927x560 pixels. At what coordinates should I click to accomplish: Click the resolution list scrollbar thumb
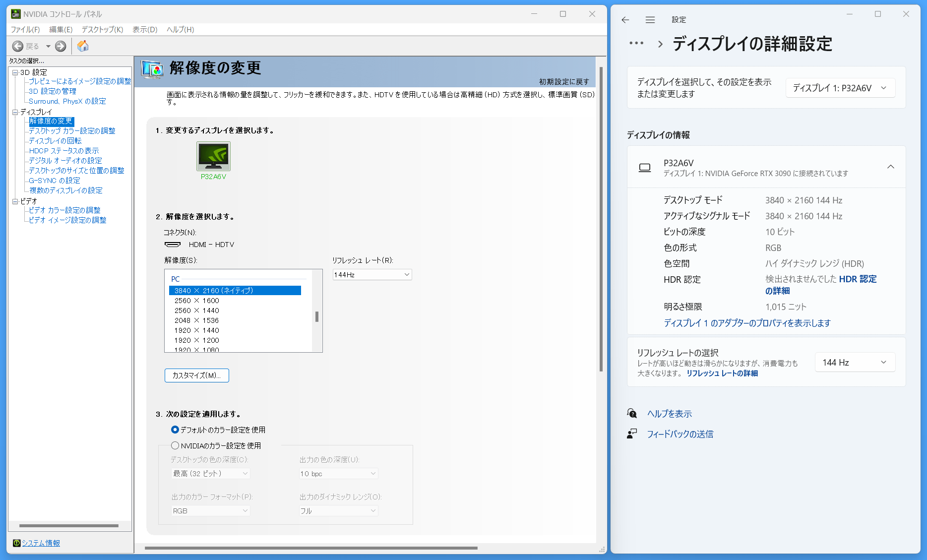(x=317, y=316)
